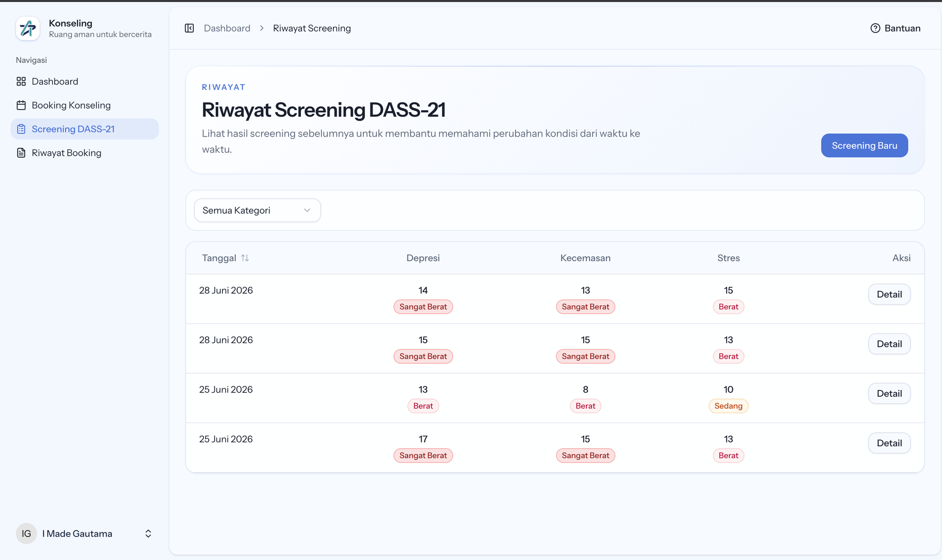The width and height of the screenshot is (942, 560).
Task: Click the Booking Konseling calendar icon
Action: [21, 105]
